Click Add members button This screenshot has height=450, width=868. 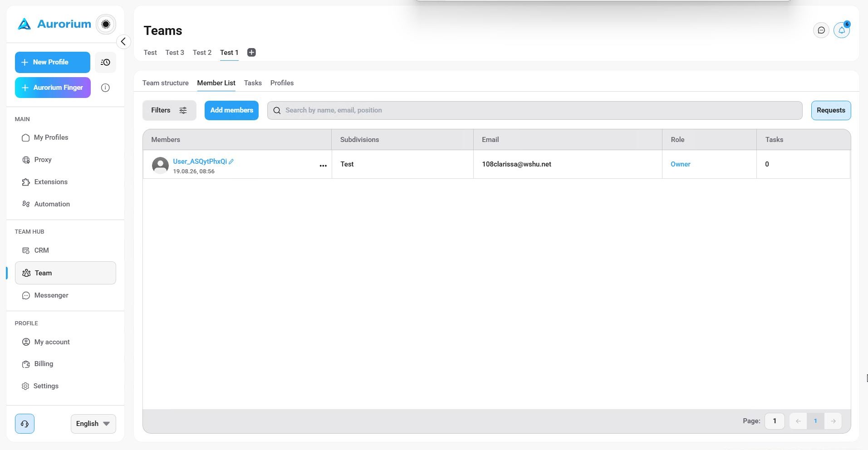[231, 111]
